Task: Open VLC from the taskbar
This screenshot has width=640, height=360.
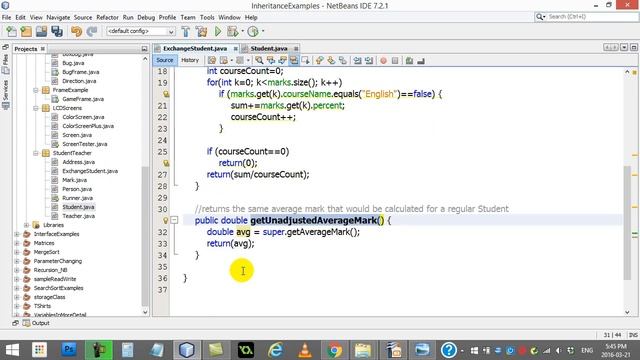Action: [x=304, y=350]
